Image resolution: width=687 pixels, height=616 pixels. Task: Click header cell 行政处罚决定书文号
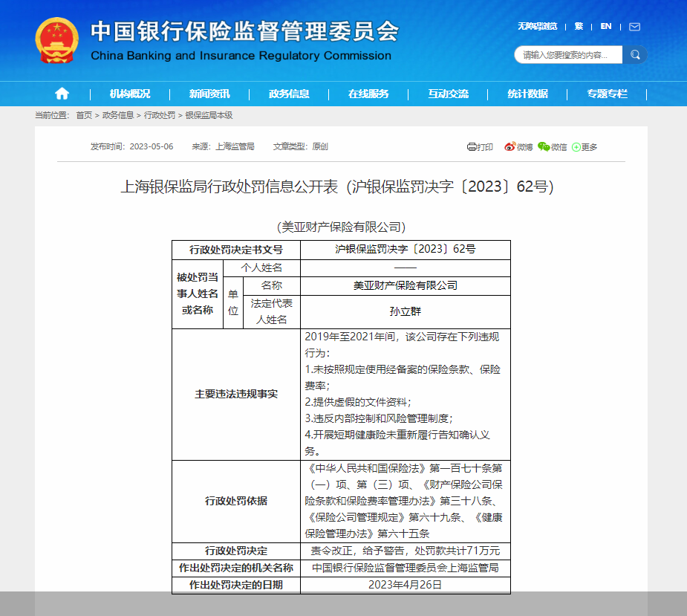point(236,250)
